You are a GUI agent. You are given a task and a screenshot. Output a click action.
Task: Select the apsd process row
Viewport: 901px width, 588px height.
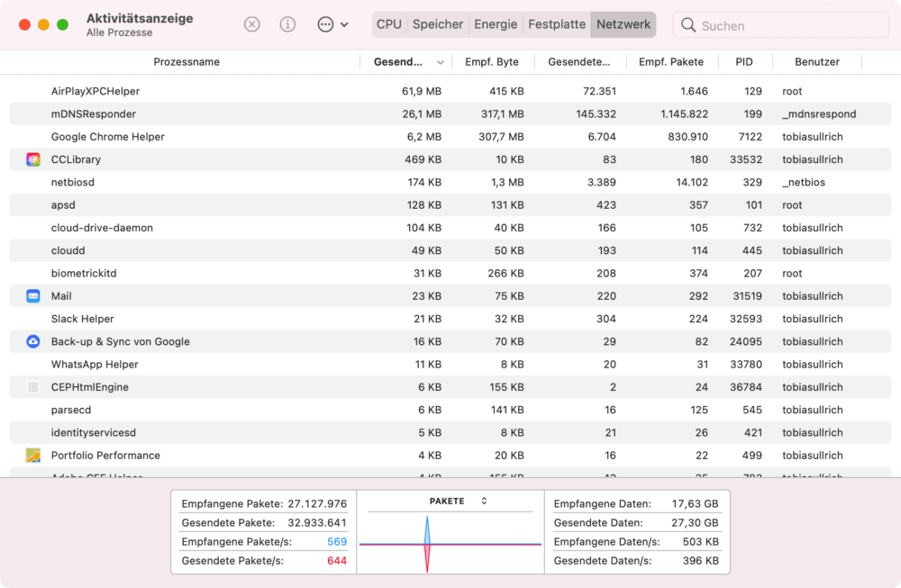450,205
